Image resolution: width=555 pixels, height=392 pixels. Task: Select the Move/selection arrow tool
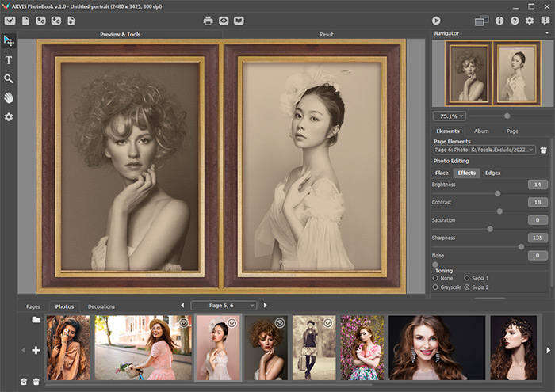coord(9,40)
